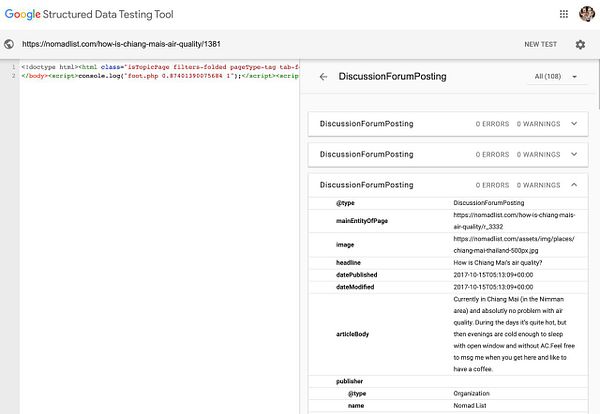The width and height of the screenshot is (600, 414).
Task: Expand the first DiscussionForumPosting item
Action: click(x=573, y=124)
